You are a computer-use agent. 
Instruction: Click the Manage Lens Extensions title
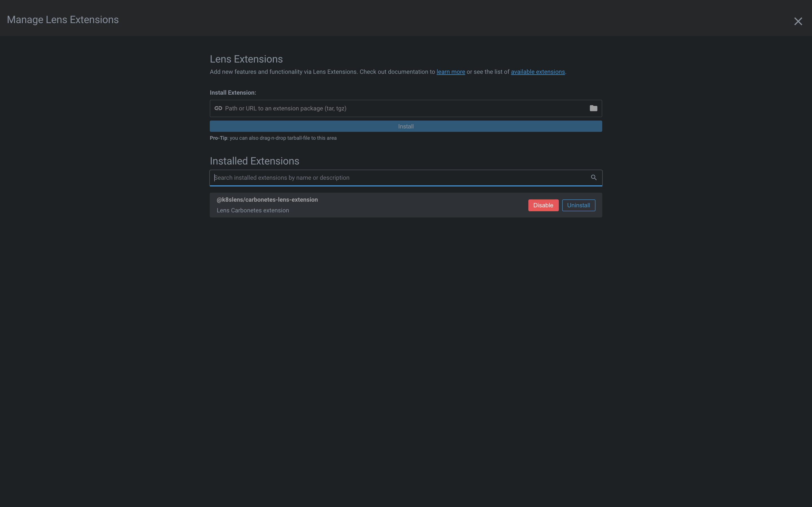(x=63, y=20)
